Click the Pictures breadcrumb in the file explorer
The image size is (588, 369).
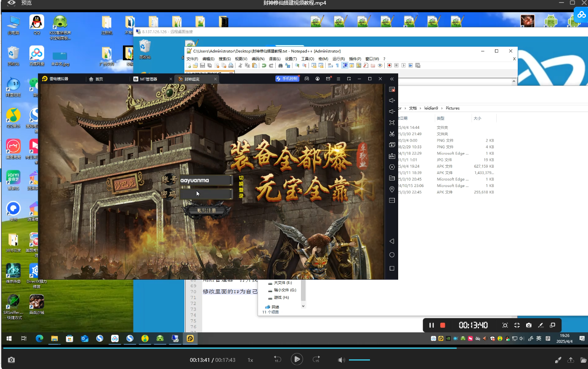click(x=452, y=108)
